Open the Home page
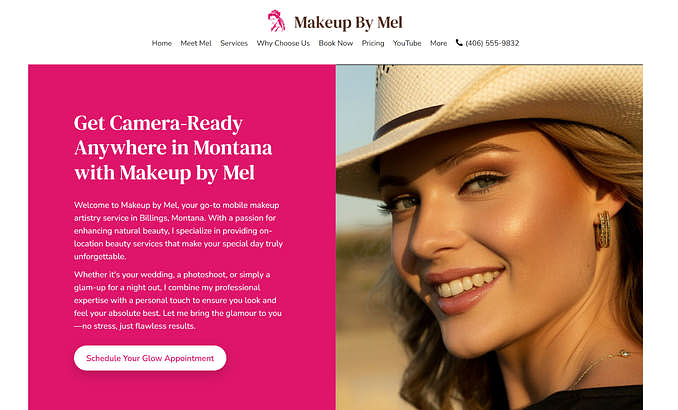Viewport: 678px width, 410px height. point(162,43)
